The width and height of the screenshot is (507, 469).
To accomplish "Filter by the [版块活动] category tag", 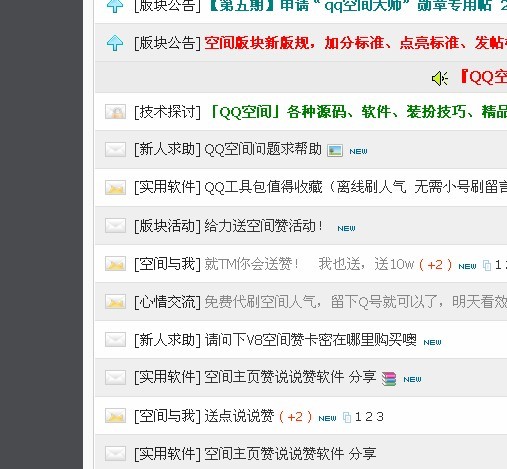I will click(167, 226).
